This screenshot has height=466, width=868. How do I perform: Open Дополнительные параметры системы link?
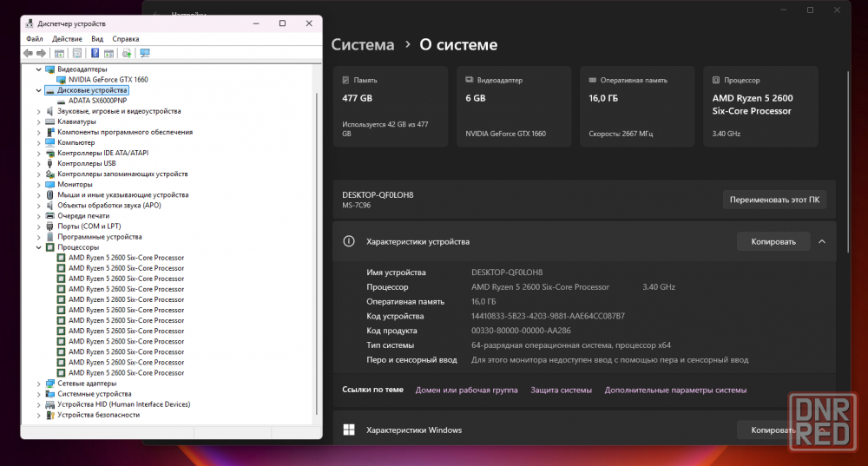[675, 390]
